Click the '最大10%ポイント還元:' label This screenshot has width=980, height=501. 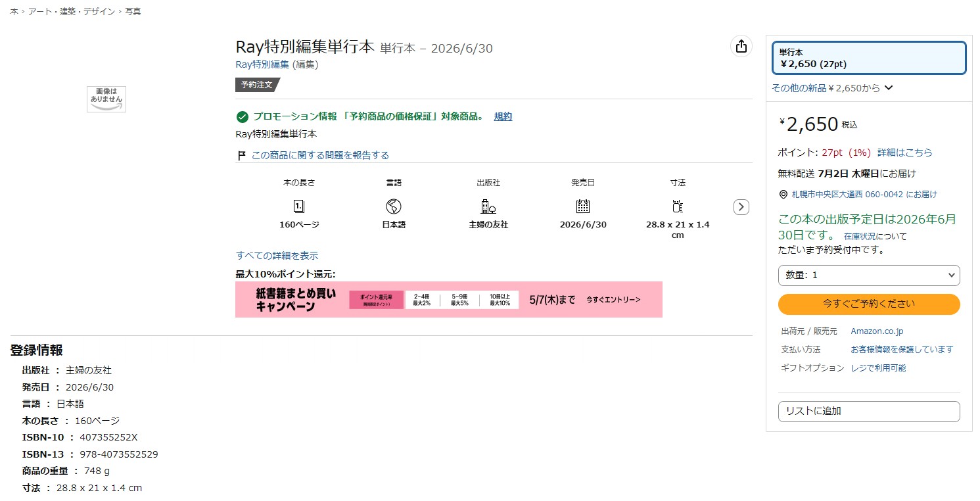(286, 274)
